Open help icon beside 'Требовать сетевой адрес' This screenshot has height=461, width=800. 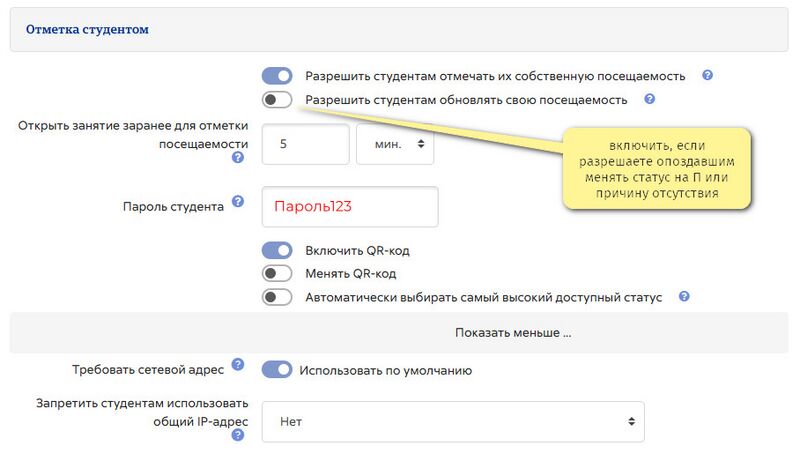point(238,365)
